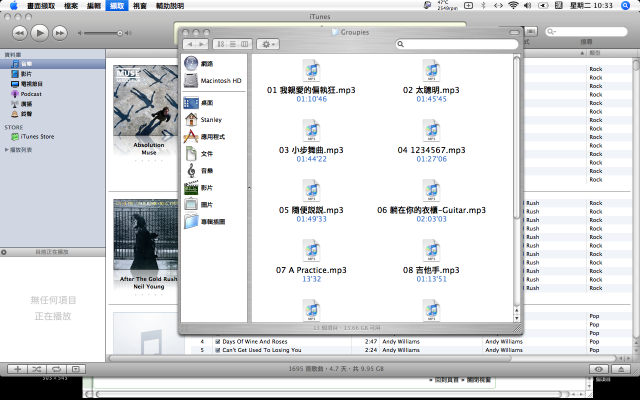
Task: Switch iTunes to Cover Flow view
Action: coord(531,31)
